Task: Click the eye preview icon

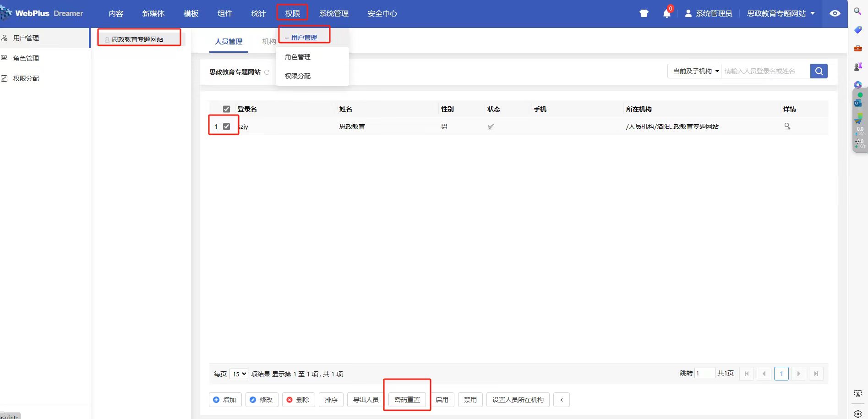Action: click(x=835, y=14)
